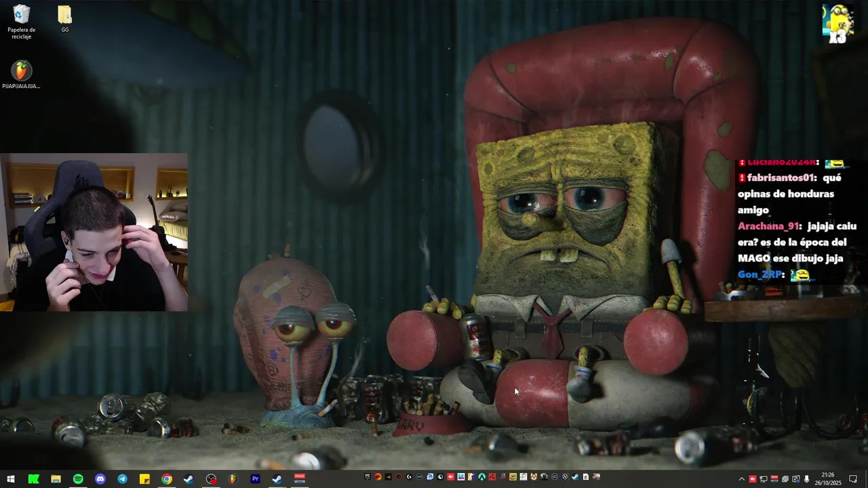868x488 pixels.
Task: Open the 21:26 clock and date
Action: point(828,479)
